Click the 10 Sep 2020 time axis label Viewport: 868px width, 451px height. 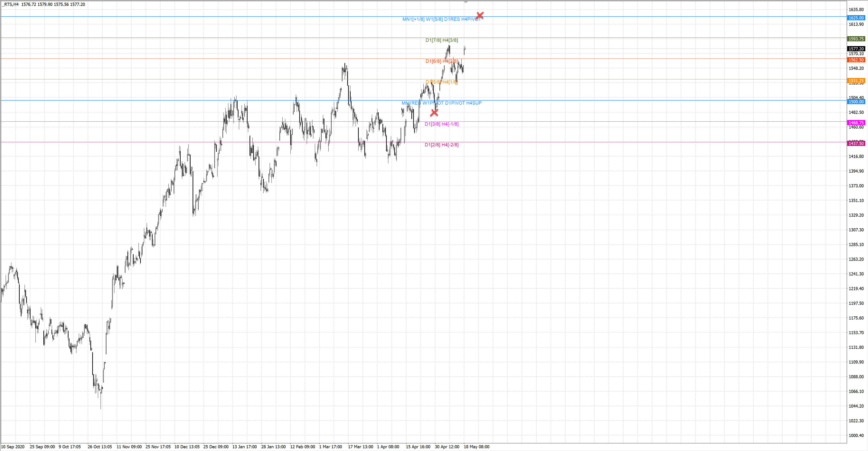[x=13, y=447]
